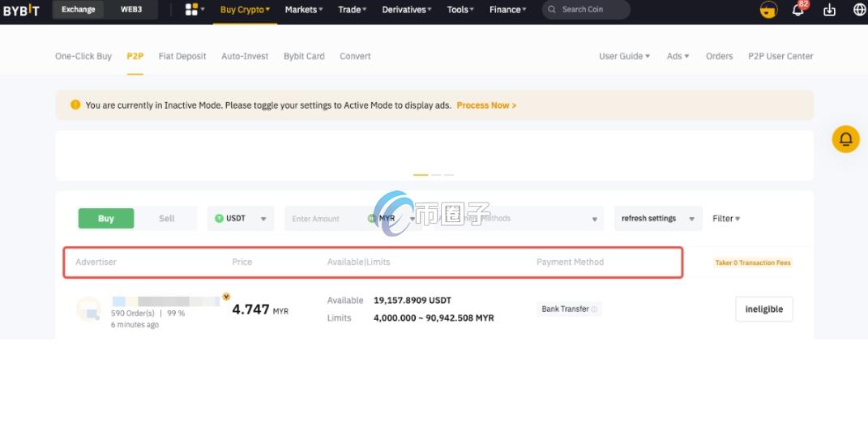The image size is (868, 427).
Task: Click the floating yellow bell button
Action: click(846, 139)
